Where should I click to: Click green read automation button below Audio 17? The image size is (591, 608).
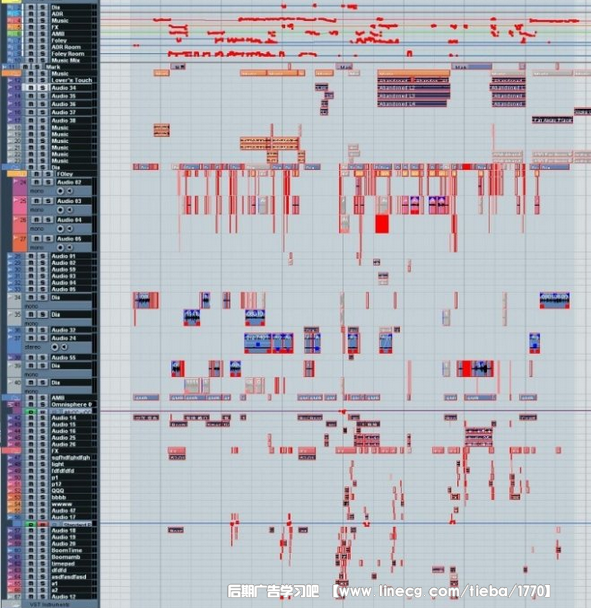point(31,524)
